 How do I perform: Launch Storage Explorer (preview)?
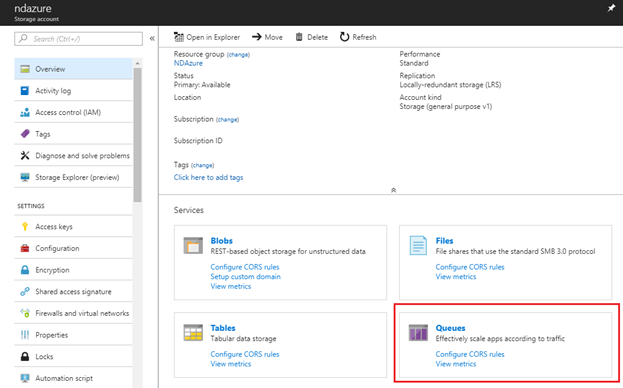coord(74,177)
